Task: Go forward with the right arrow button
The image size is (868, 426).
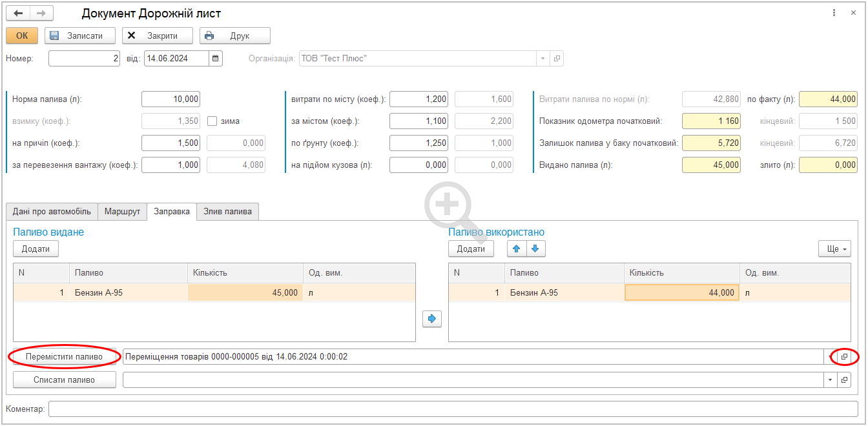Action: [41, 14]
